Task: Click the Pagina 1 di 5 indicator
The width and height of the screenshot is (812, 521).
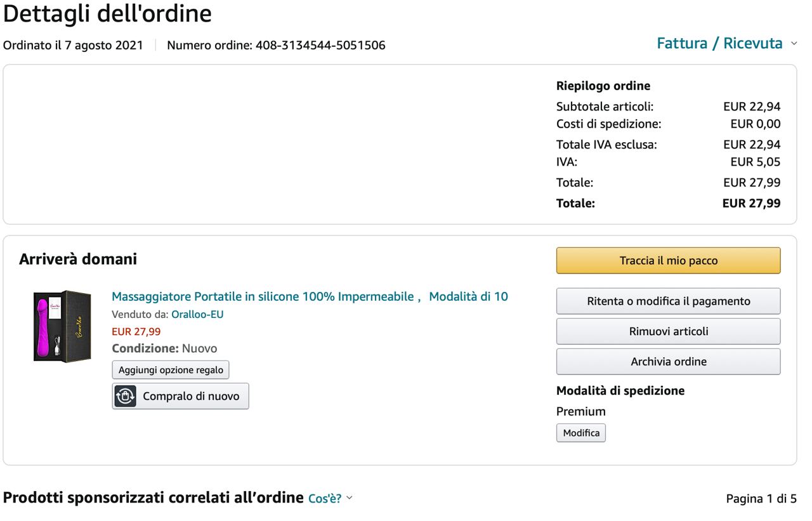Action: (x=761, y=498)
